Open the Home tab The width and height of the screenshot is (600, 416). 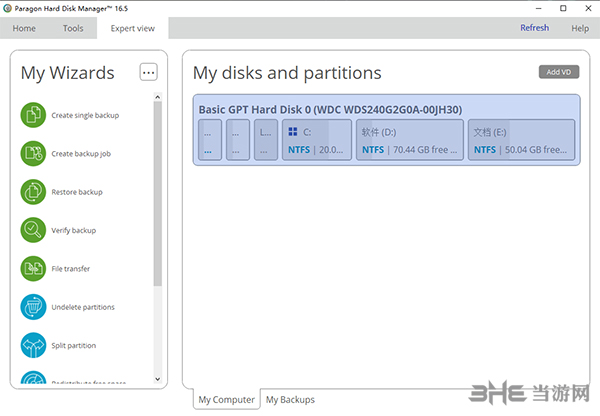pyautogui.click(x=24, y=28)
